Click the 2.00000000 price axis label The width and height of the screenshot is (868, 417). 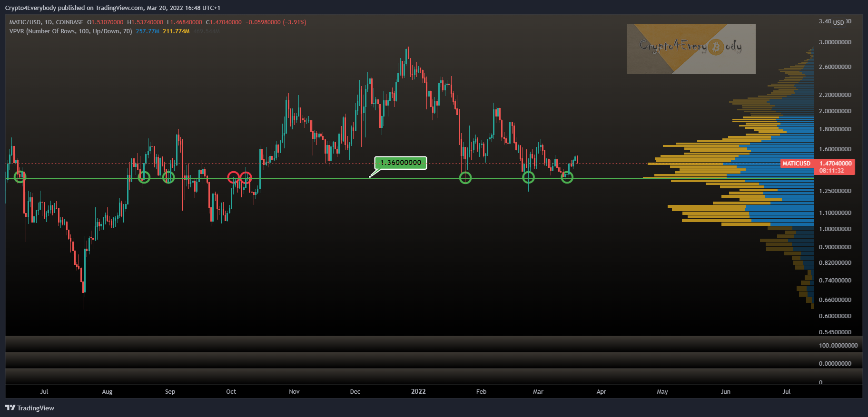(x=835, y=111)
